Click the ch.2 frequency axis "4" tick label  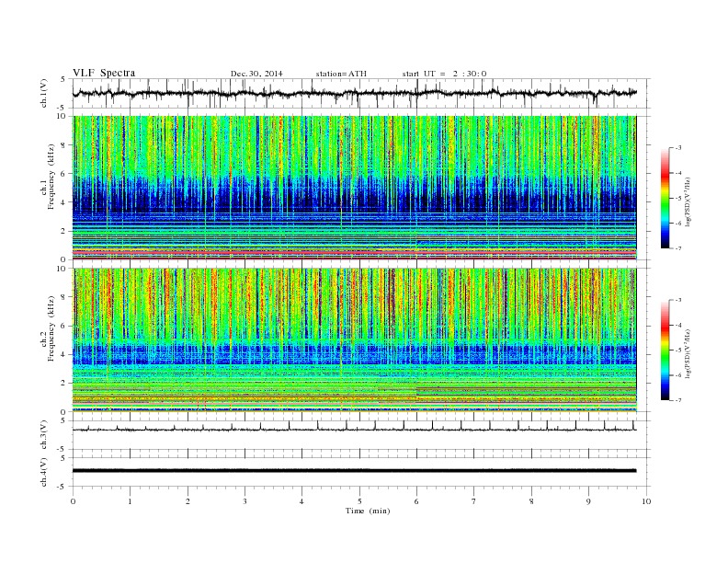pyautogui.click(x=63, y=355)
